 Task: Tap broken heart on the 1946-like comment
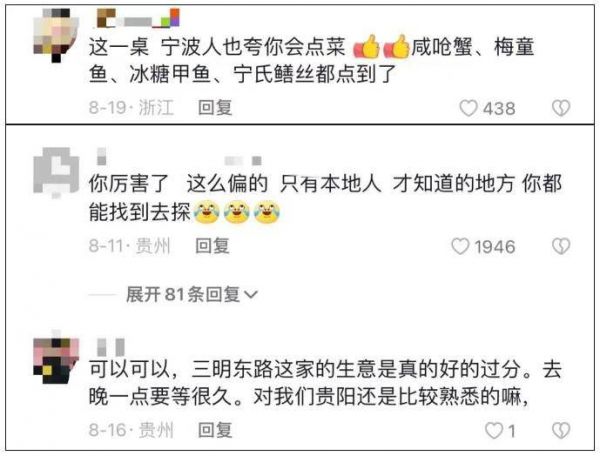point(561,246)
